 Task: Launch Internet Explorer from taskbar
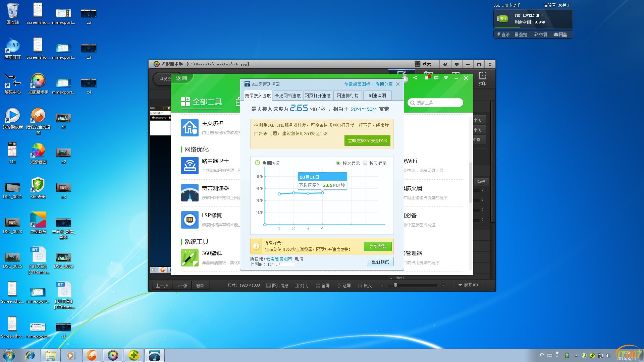click(30, 355)
